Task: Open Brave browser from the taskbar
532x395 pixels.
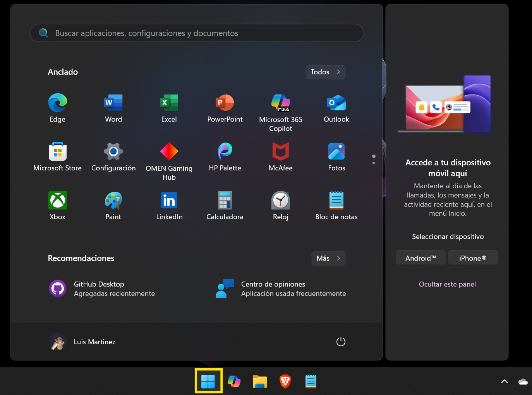Action: pos(285,381)
